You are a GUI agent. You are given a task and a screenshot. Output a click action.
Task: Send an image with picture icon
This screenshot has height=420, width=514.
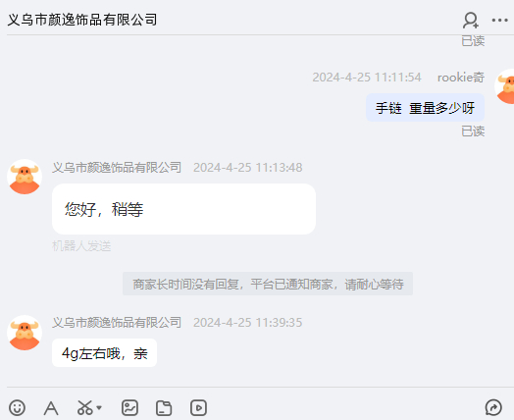click(x=129, y=408)
